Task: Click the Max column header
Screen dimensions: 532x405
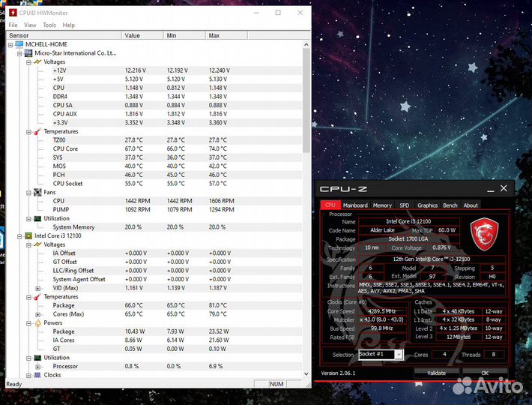Action: [226, 35]
